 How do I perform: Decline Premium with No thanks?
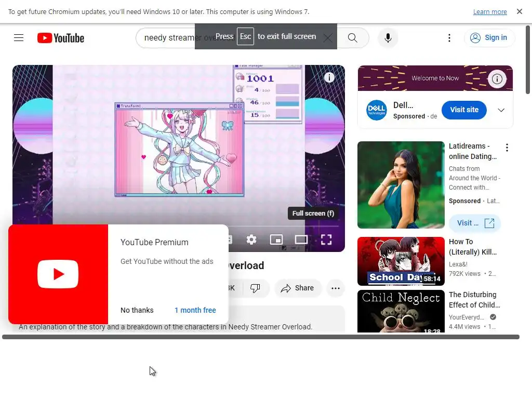click(137, 310)
